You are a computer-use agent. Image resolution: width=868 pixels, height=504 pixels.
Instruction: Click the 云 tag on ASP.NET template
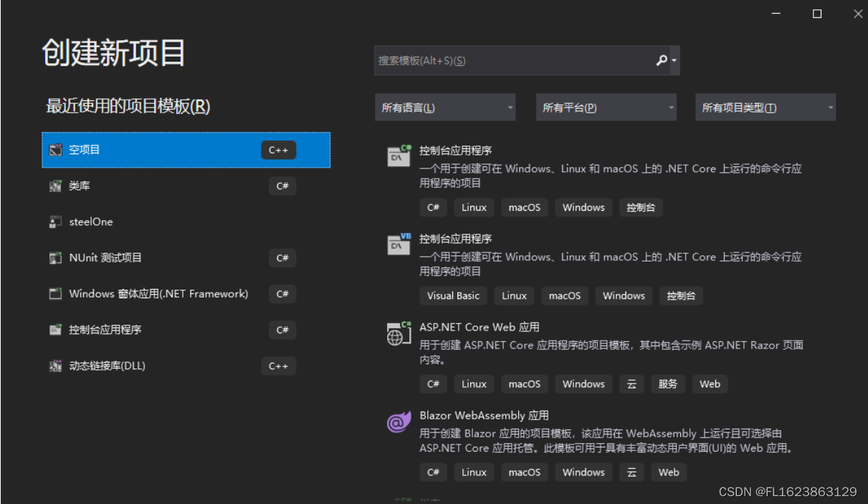(x=631, y=384)
